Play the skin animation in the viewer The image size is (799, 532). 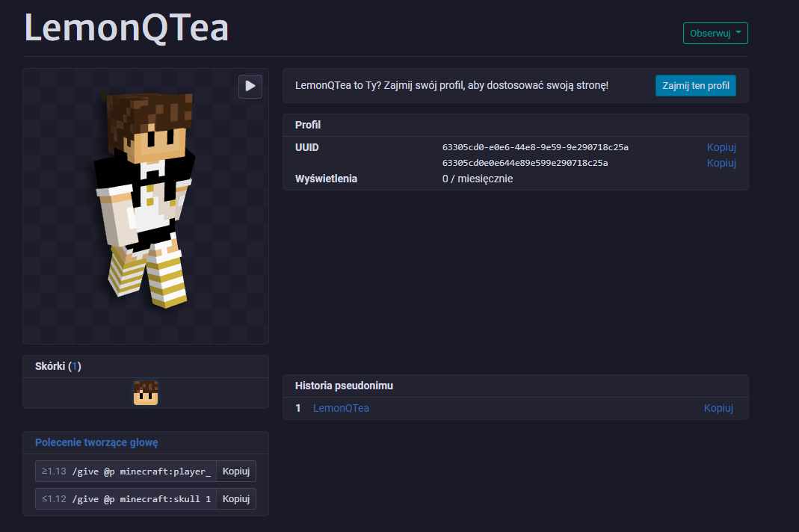click(x=250, y=87)
